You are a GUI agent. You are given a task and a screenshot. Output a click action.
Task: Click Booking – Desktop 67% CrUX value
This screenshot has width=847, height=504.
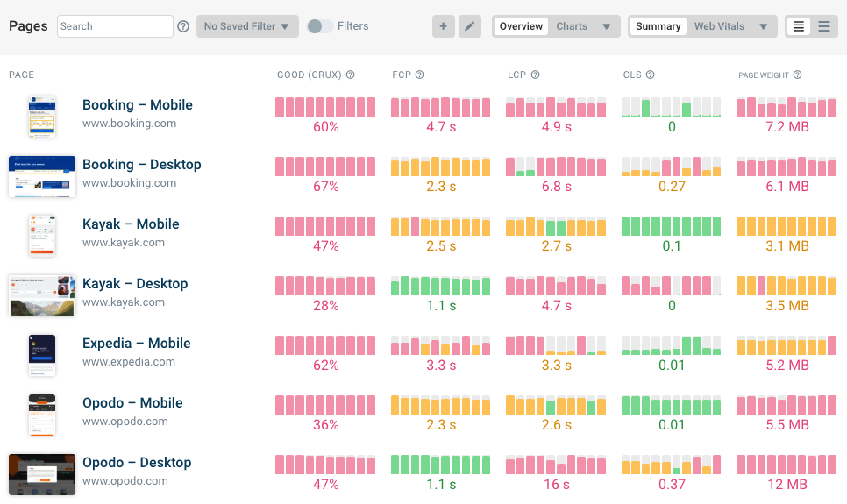325,187
